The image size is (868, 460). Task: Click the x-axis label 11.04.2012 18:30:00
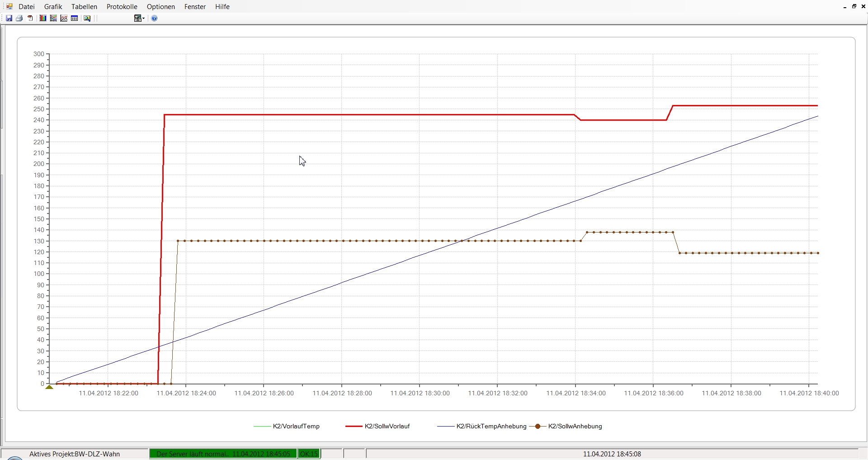(x=420, y=394)
